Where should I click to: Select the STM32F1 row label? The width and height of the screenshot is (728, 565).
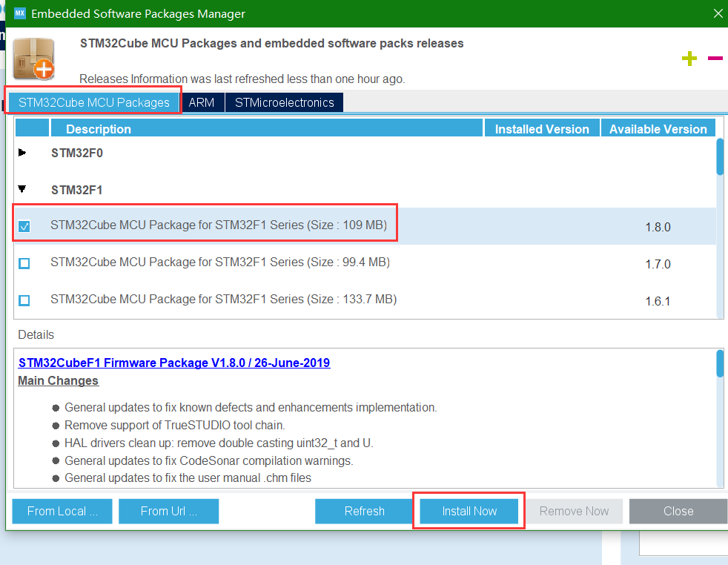pyautogui.click(x=76, y=190)
